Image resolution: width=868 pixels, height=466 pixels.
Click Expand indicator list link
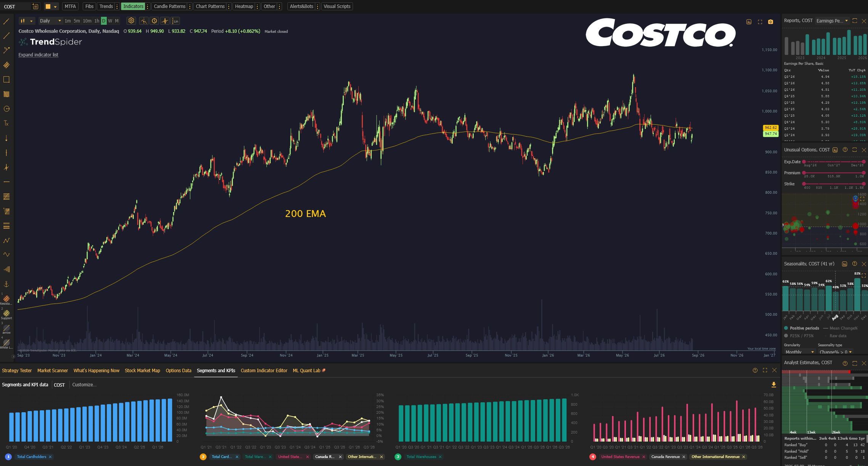pyautogui.click(x=39, y=55)
